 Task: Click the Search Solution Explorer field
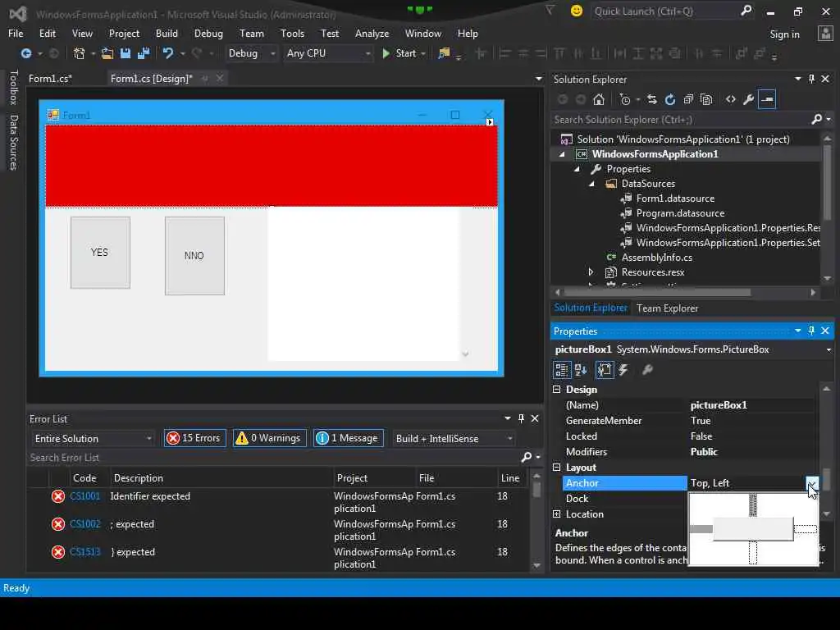(x=680, y=120)
